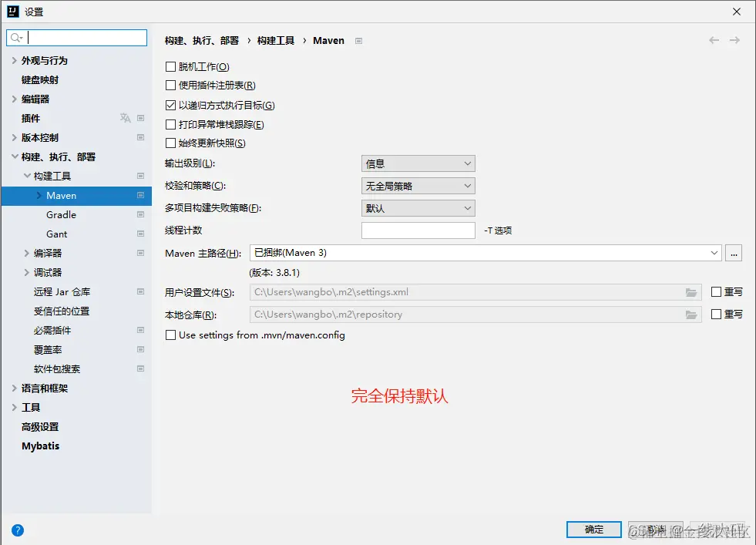Click the project-level icon on Maven row
The height and width of the screenshot is (545, 756).
(x=141, y=195)
